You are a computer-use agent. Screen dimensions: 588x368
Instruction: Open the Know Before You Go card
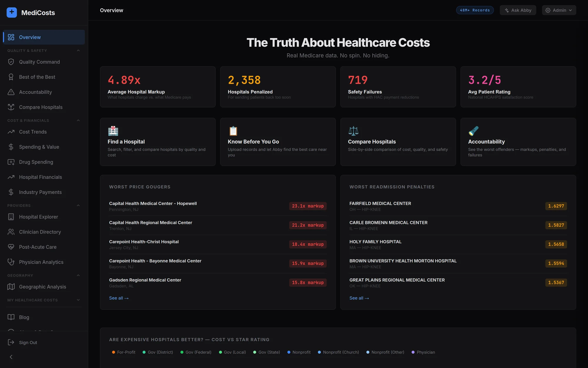278,142
